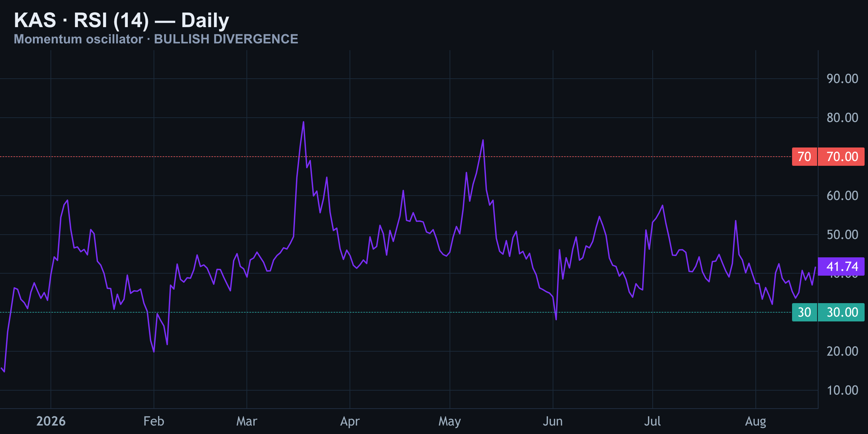
Task: Click the small green 30 line tag
Action: point(804,312)
